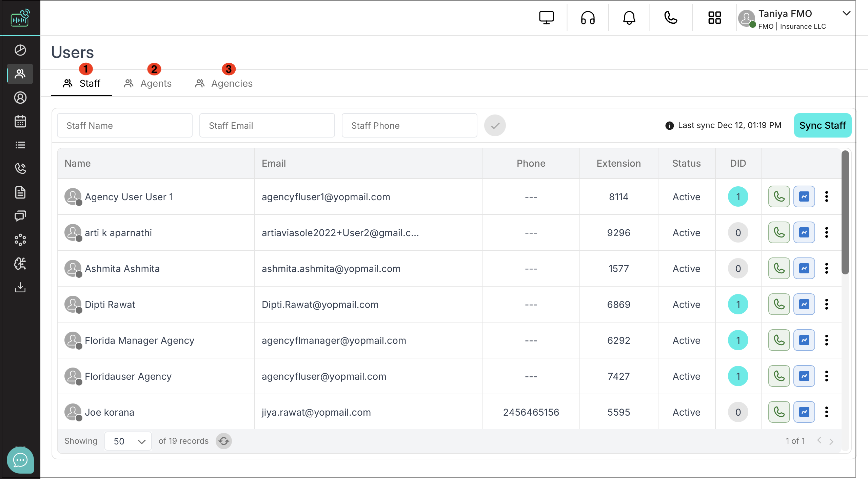Open the headset icon in top bar

pos(588,18)
